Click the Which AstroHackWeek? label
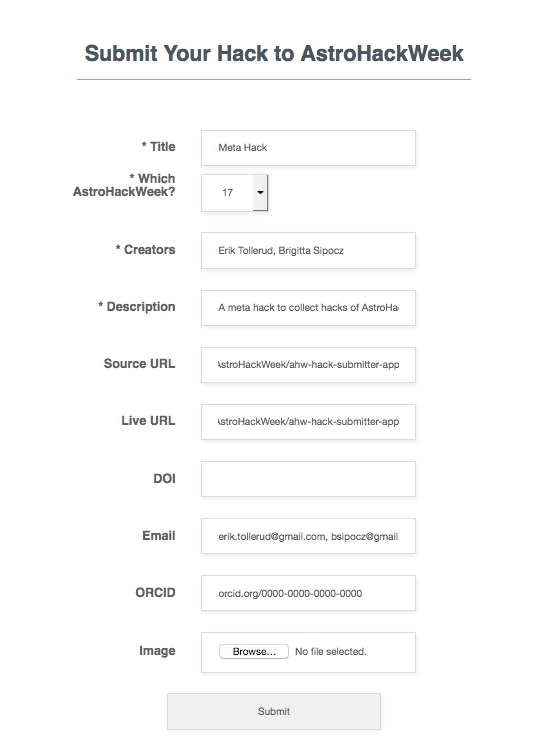The image size is (547, 748). point(124,185)
